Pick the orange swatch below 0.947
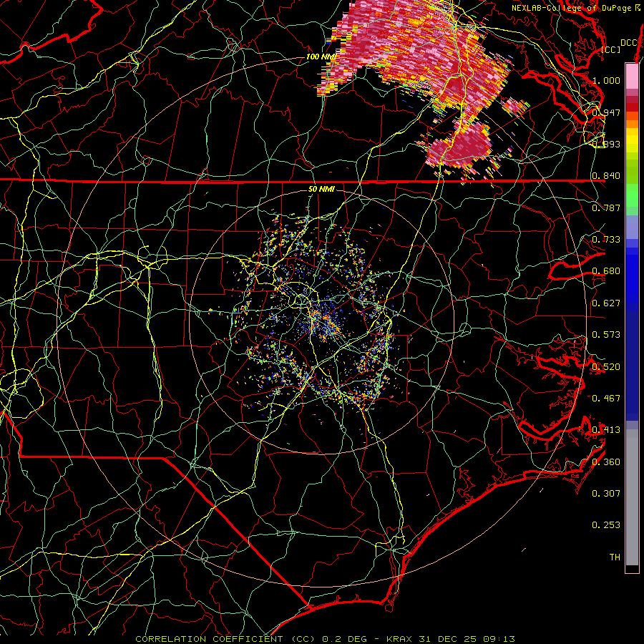This screenshot has width=644, height=644. coord(632,124)
